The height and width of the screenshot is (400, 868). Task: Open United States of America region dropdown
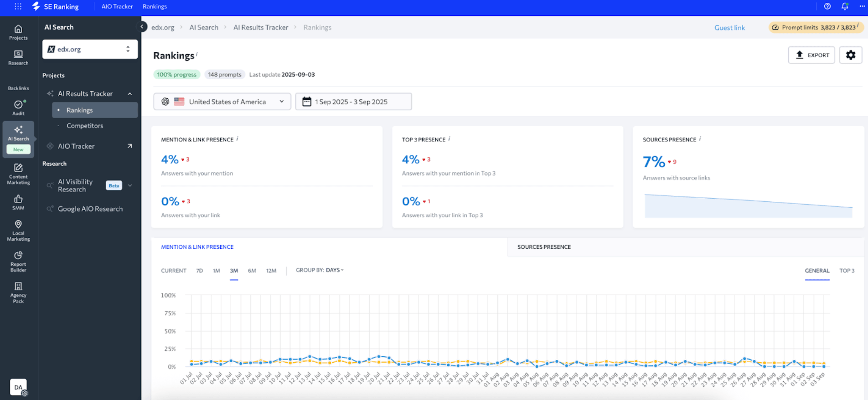[x=222, y=102]
